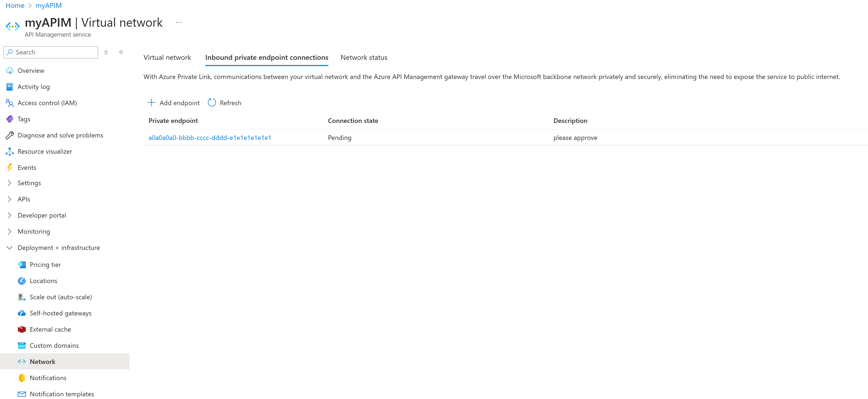Toggle Diagnose and solve problems item
868x399 pixels.
pyautogui.click(x=60, y=135)
